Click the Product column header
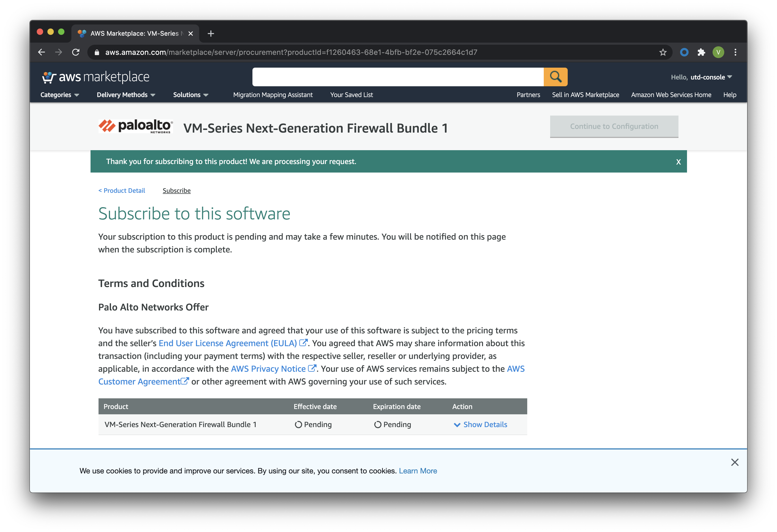Viewport: 777px width, 532px height. click(116, 407)
